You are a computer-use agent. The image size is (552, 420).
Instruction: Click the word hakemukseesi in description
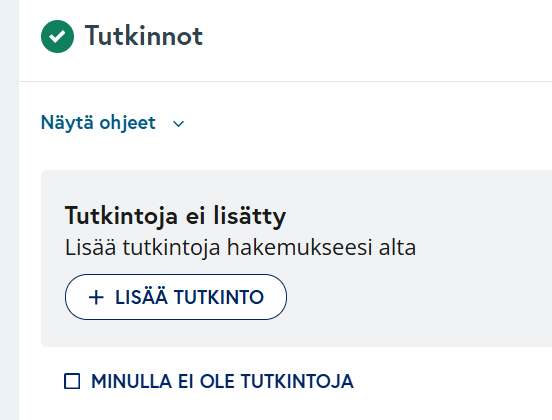pos(300,247)
